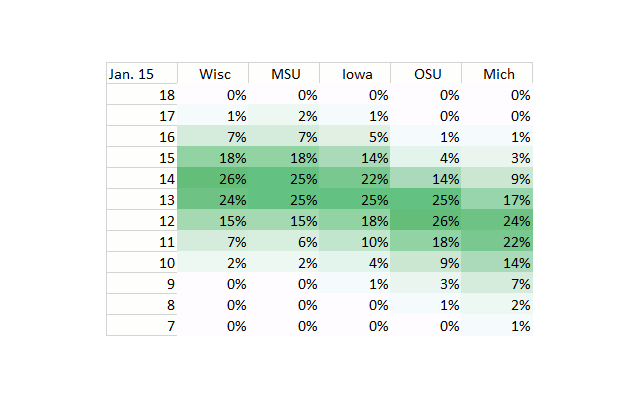Select row label 11
640x400 pixels.
tap(142, 241)
